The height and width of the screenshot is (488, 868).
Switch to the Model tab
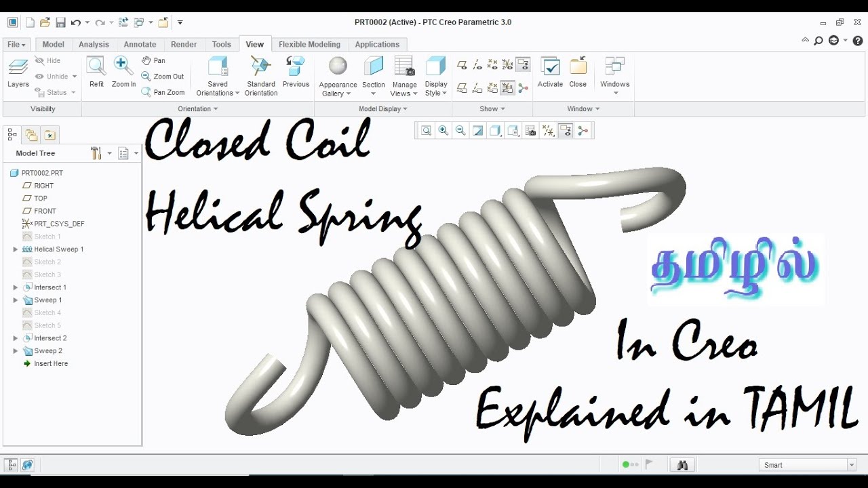[54, 45]
